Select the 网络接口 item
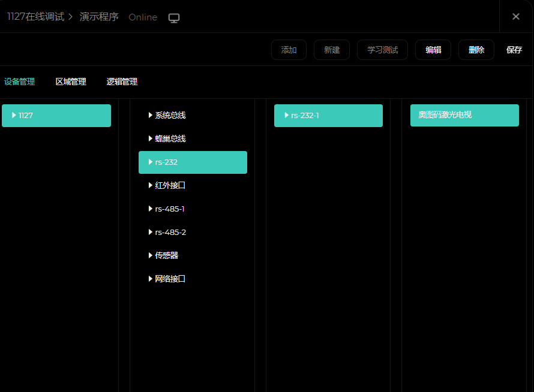This screenshot has width=534, height=392. point(193,279)
